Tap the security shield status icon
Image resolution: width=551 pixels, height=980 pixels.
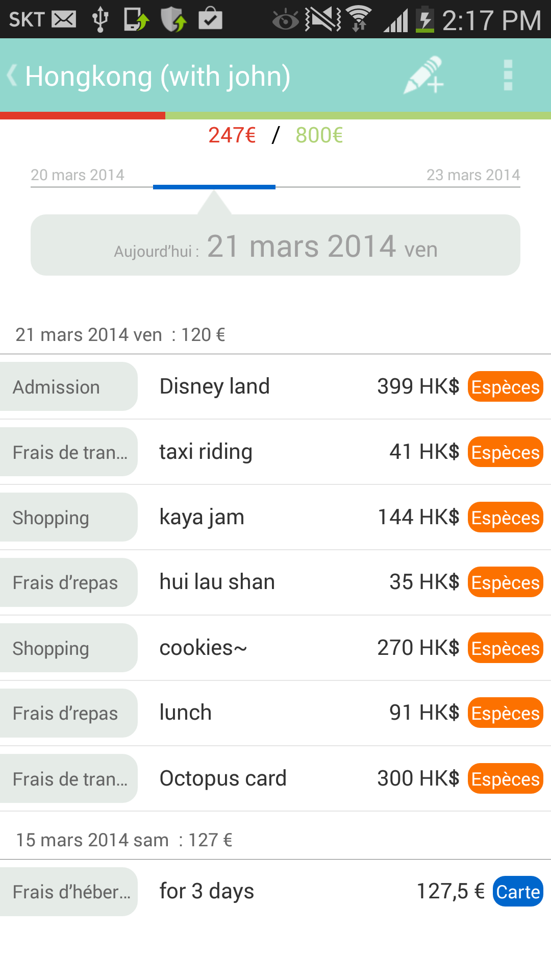tap(173, 19)
